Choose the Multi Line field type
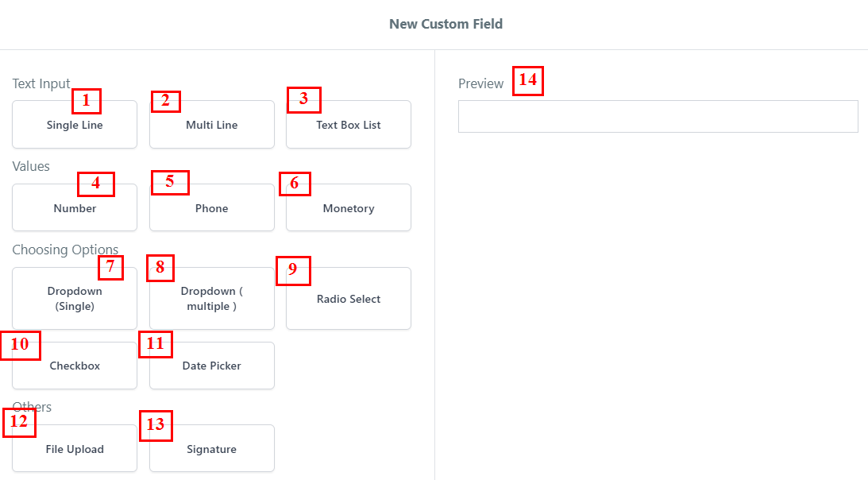 211,126
